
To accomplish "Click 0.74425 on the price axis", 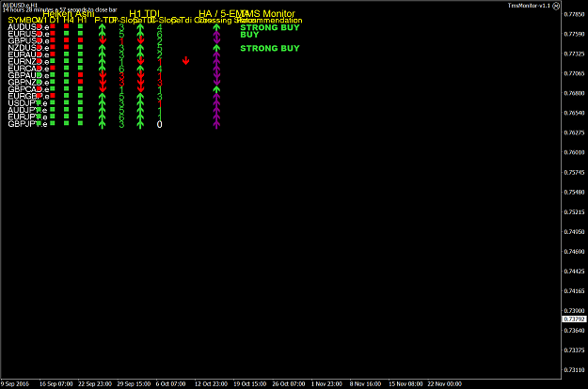I will [x=574, y=271].
